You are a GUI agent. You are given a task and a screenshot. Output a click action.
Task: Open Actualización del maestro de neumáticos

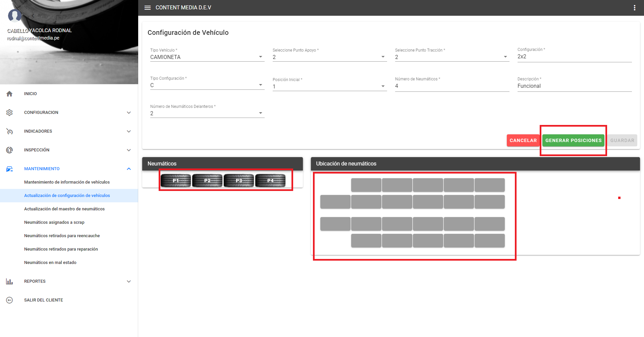pyautogui.click(x=64, y=209)
